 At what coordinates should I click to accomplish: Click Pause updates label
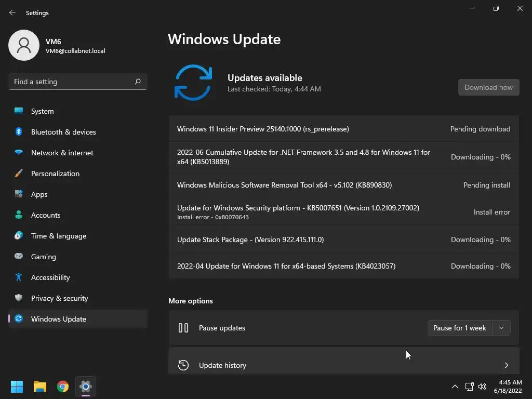tap(222, 328)
